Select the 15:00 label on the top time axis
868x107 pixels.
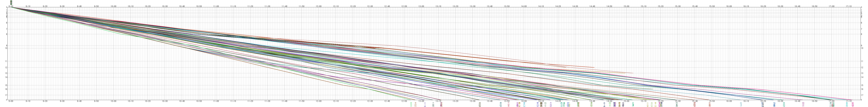click(x=626, y=6)
